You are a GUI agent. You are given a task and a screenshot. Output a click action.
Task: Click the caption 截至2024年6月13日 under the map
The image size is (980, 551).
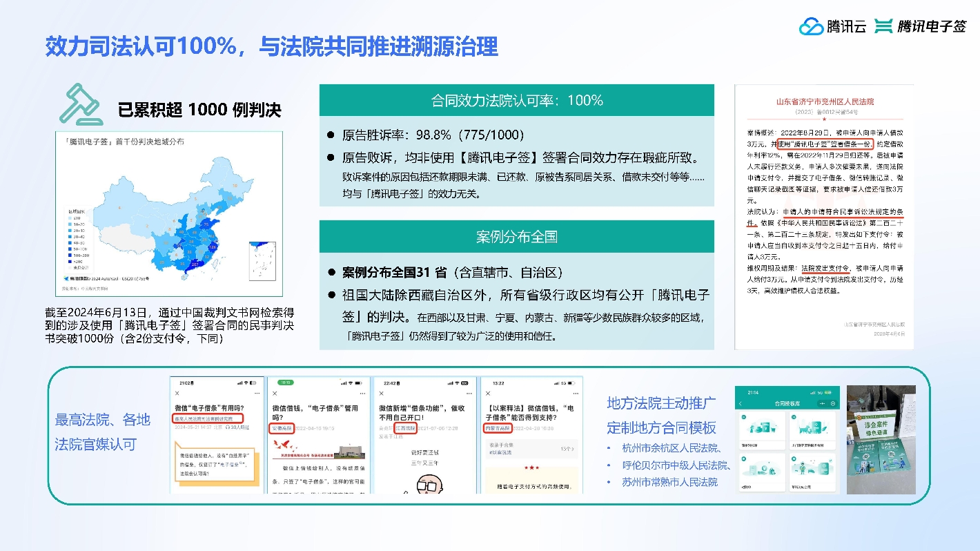click(170, 326)
